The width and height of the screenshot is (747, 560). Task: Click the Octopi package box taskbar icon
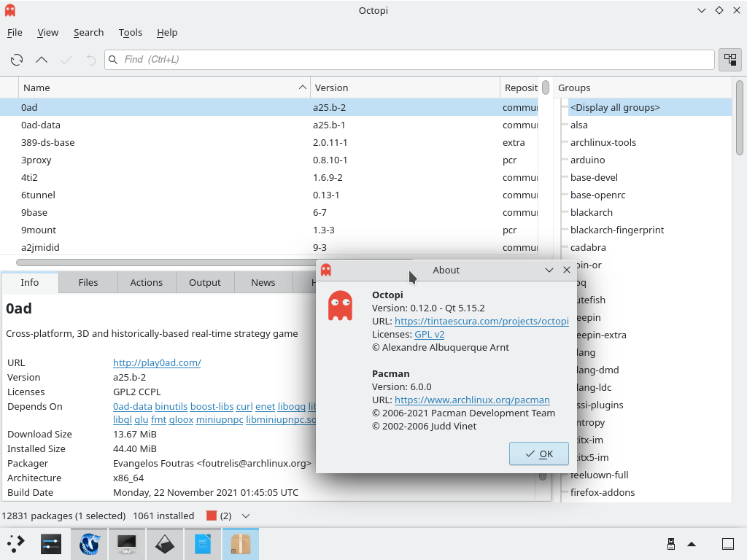241,544
